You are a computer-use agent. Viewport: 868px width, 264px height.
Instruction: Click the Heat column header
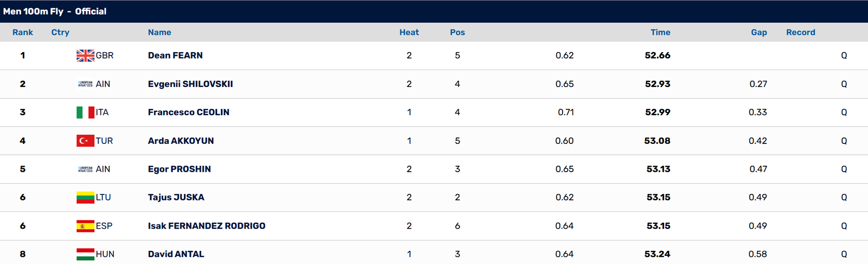click(x=409, y=33)
